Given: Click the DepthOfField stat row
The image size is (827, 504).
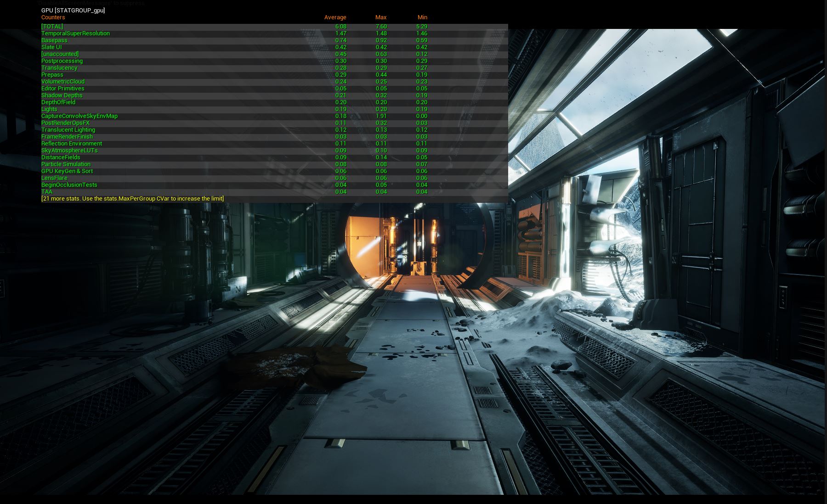Looking at the screenshot, I should [x=60, y=102].
